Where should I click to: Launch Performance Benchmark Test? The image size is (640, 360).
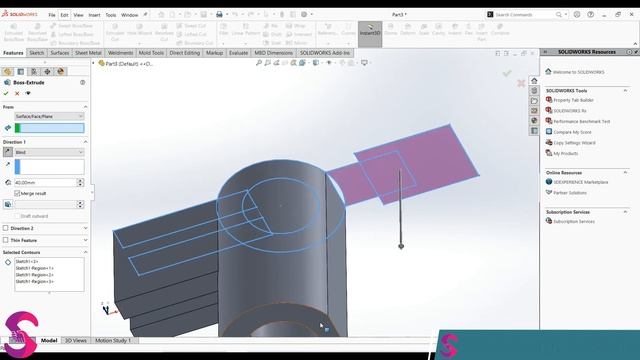[582, 121]
